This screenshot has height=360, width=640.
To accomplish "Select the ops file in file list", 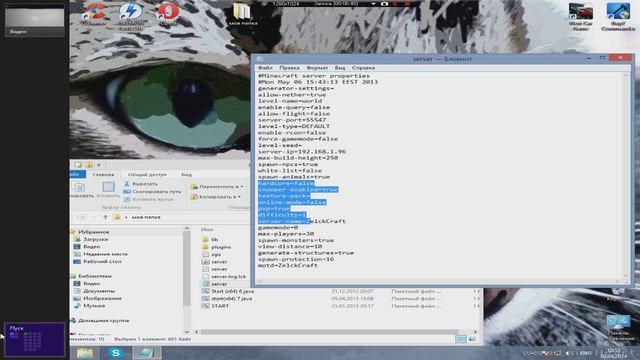I will tap(216, 254).
